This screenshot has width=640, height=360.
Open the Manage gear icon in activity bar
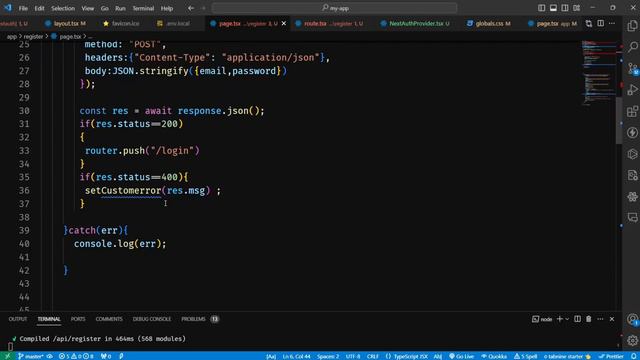pyautogui.click(x=632, y=340)
